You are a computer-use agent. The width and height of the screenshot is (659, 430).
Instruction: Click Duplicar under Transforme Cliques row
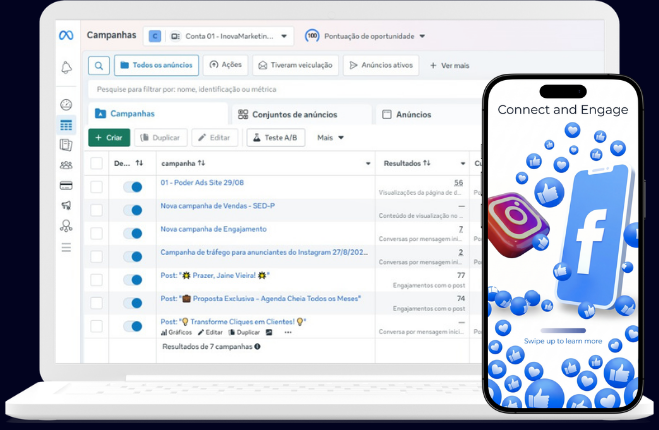tap(244, 332)
